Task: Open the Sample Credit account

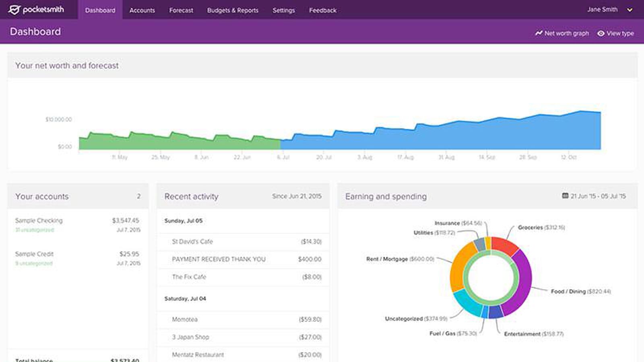Action: tap(34, 254)
